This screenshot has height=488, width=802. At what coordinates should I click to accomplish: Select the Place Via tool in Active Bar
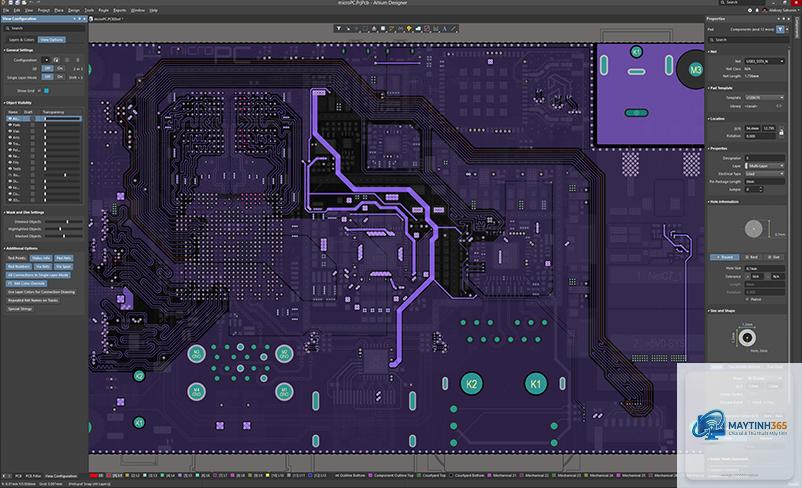pyautogui.click(x=409, y=28)
